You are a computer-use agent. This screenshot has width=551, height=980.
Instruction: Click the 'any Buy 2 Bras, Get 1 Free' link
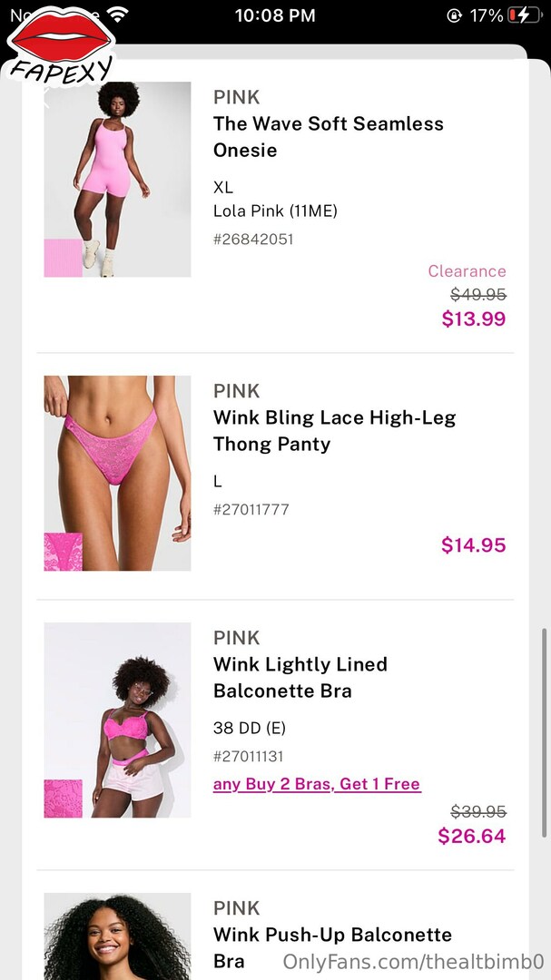click(317, 784)
